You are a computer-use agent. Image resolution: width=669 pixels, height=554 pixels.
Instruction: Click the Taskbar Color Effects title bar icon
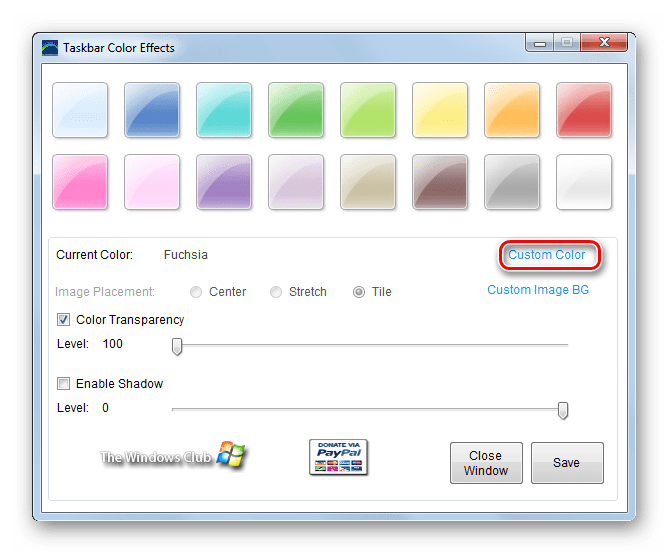tap(50, 48)
